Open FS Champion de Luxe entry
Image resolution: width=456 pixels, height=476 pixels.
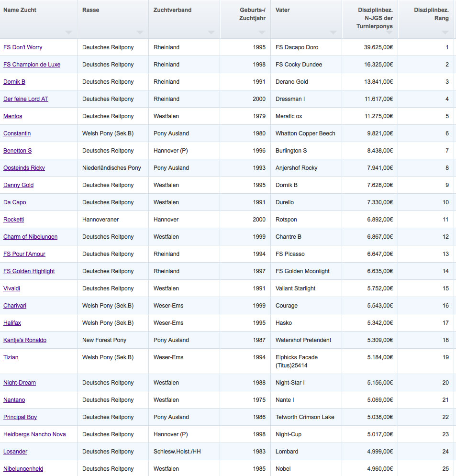point(32,65)
